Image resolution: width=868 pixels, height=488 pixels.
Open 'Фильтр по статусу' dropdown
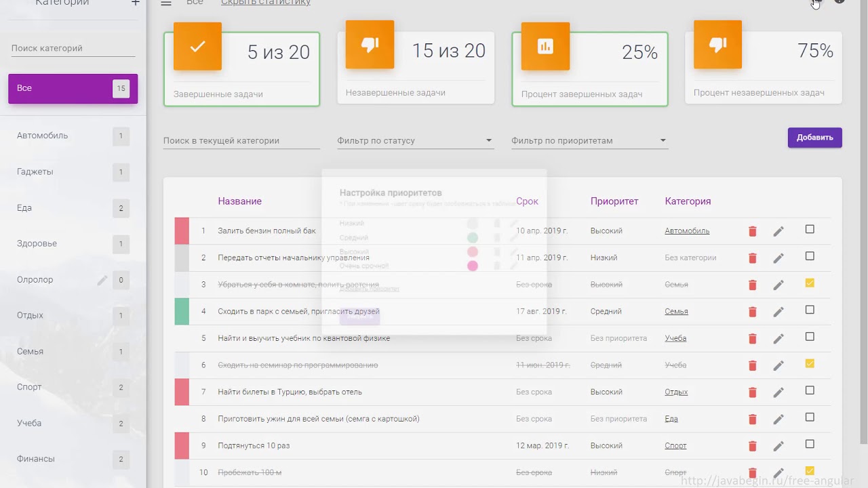pos(415,140)
